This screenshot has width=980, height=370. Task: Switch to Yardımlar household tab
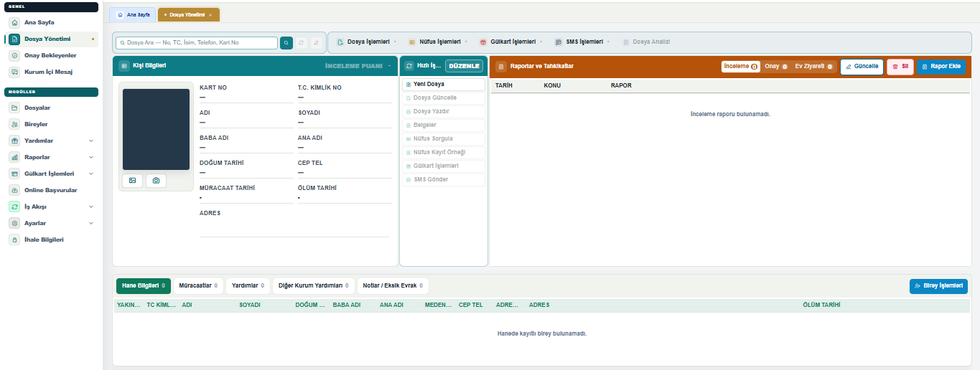248,286
